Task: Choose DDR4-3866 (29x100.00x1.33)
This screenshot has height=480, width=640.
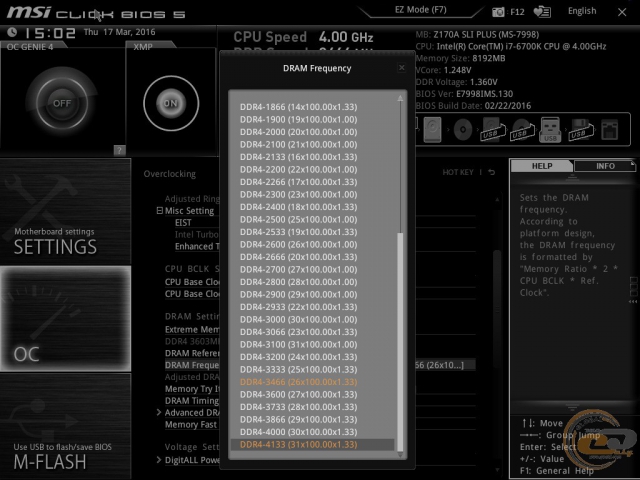Action: pos(298,420)
